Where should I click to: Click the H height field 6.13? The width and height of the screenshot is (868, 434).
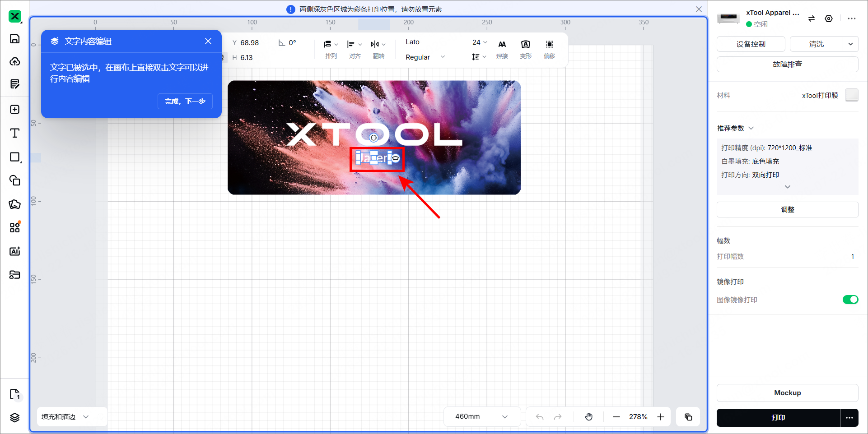247,58
